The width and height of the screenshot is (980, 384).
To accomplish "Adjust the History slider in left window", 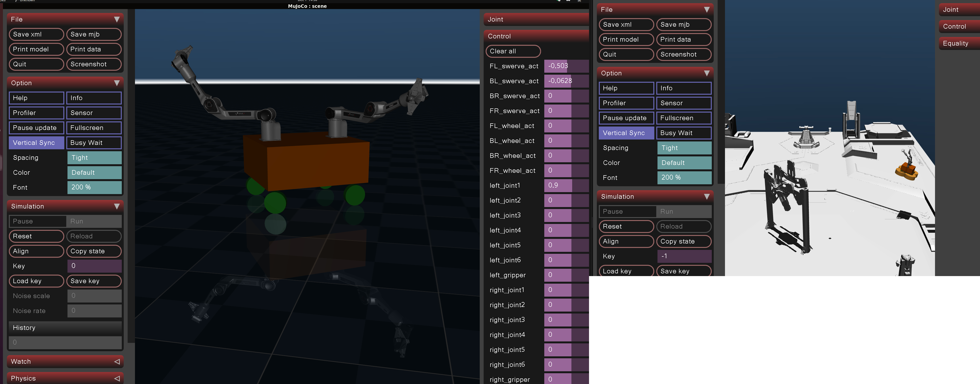I will 65,342.
